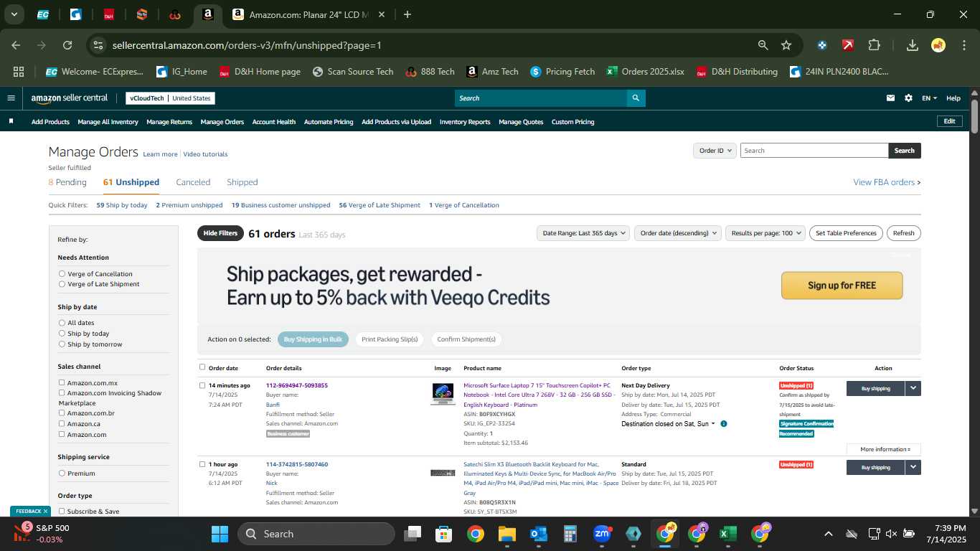980x551 pixels.
Task: Switch to the Shipped orders tab
Action: tap(242, 182)
